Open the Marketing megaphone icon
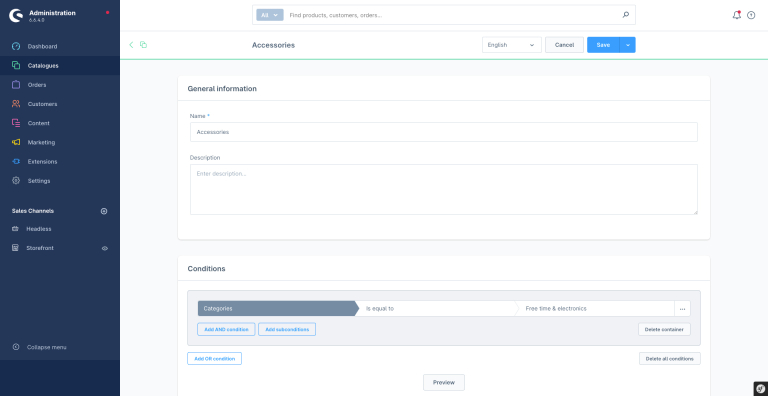 click(x=16, y=142)
